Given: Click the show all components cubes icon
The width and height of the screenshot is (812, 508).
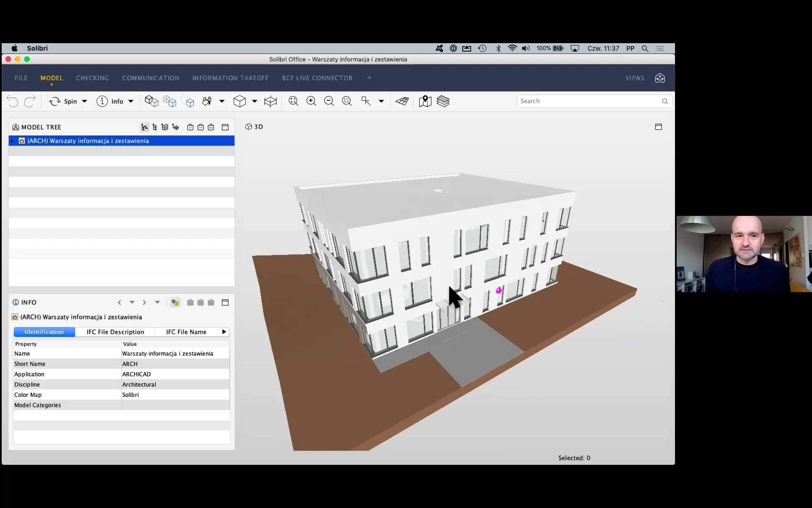Looking at the screenshot, I should point(151,101).
